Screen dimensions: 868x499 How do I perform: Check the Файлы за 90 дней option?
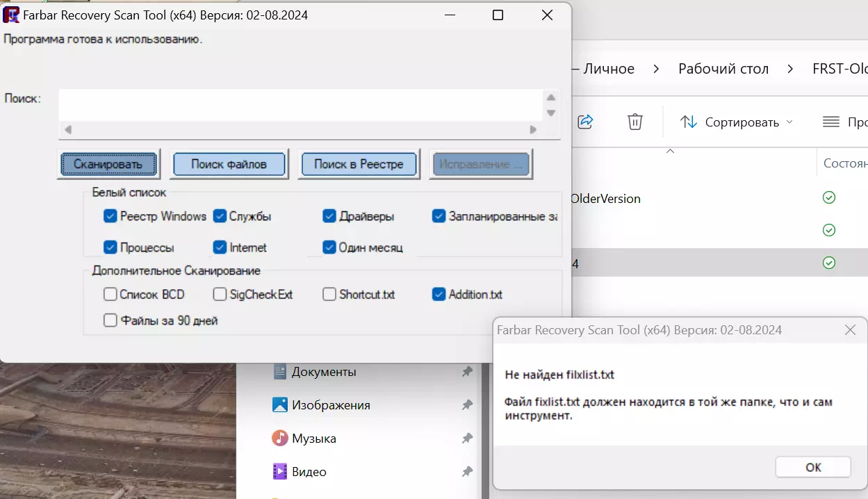[110, 320]
